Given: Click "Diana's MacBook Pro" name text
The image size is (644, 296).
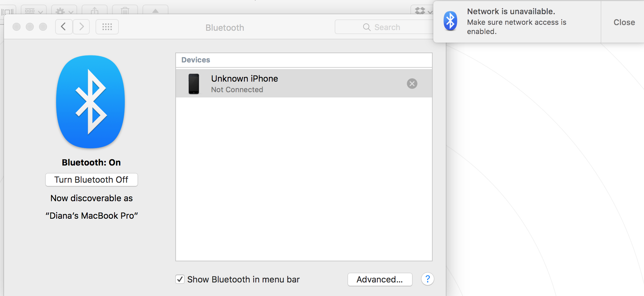Looking at the screenshot, I should (x=92, y=216).
